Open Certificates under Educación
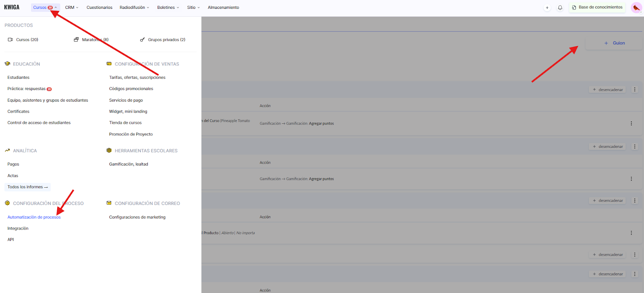Viewport: 644px width, 293px height. (19, 112)
